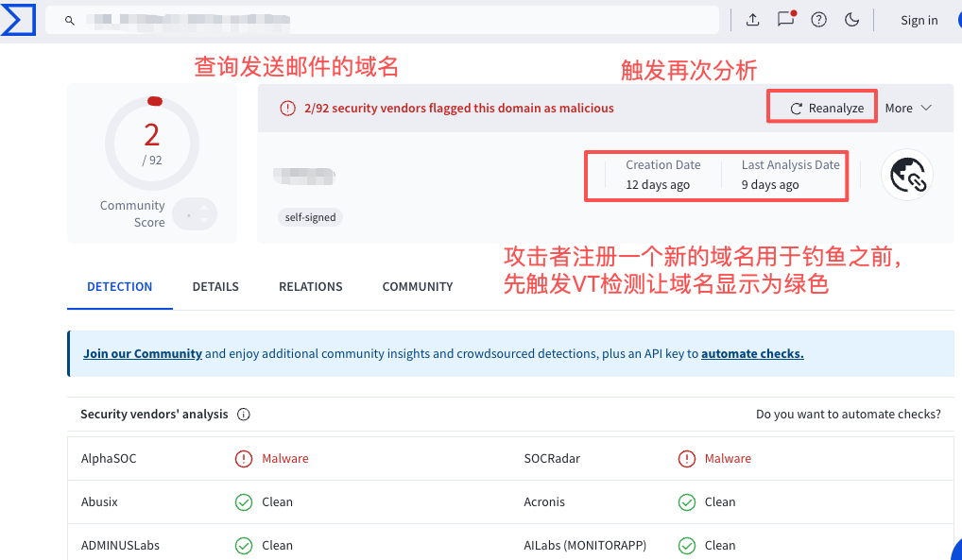Click the search magnifier icon
Image resolution: width=962 pixels, height=560 pixels.
coord(69,20)
